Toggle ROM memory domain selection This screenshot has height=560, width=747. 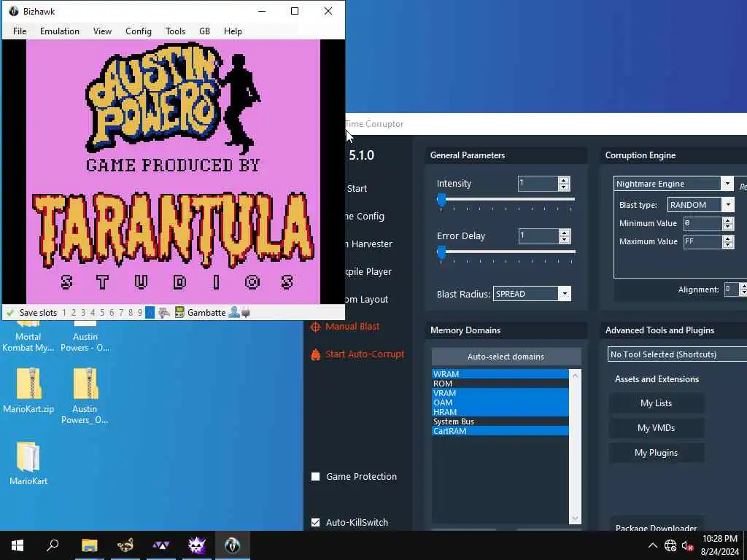click(x=500, y=384)
